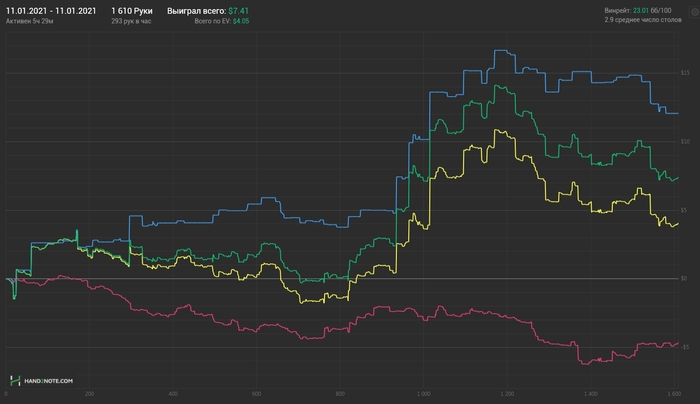Click the -$5 y-axis label
The image size is (700, 404).
click(x=685, y=347)
